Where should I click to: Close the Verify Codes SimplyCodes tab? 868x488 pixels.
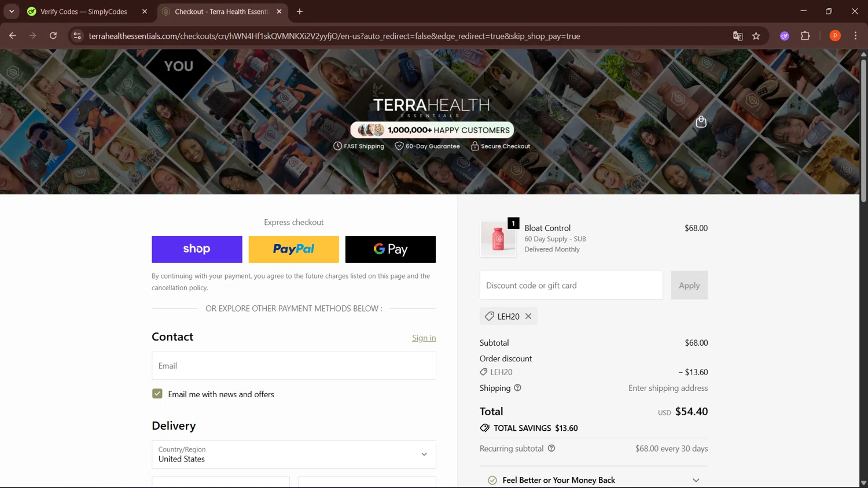tap(145, 12)
